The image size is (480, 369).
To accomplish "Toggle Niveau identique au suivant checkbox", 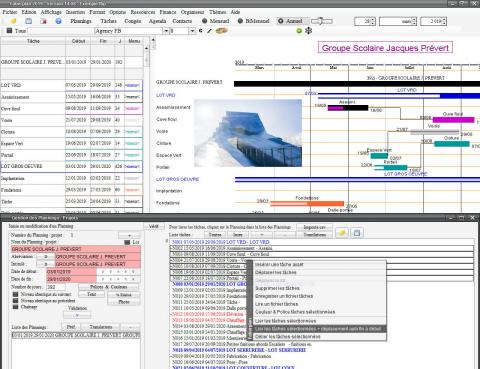I will 15,294.
